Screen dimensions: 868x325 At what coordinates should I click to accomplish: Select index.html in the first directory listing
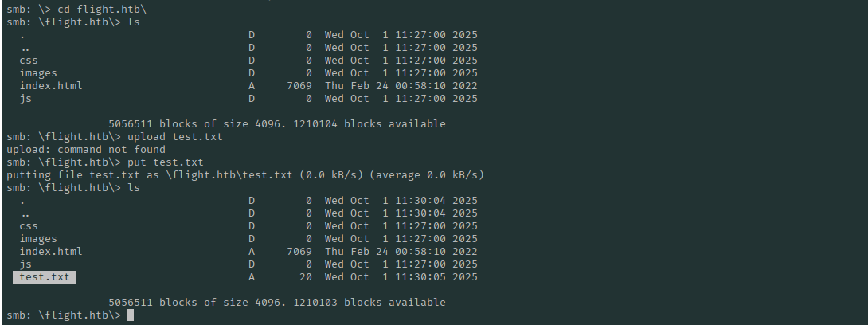point(51,86)
